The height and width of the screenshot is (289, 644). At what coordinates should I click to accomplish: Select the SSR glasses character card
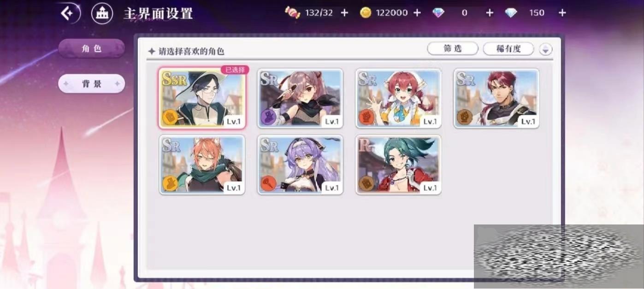(202, 98)
